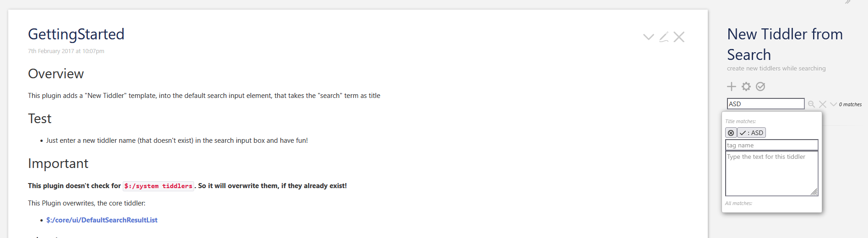Viewport: 868px width, 238px height.
Task: Click the 'New Tiddler from Search' site title
Action: coord(785,44)
